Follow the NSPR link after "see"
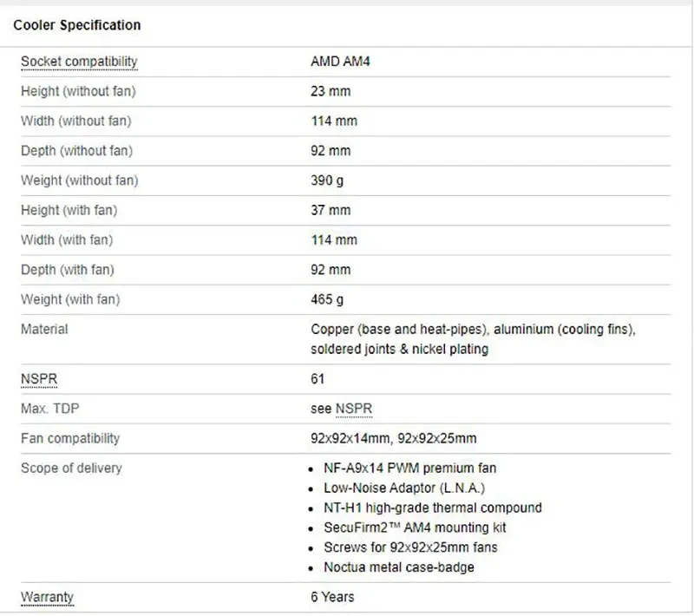Screen dimensions: 694x616 pos(354,409)
